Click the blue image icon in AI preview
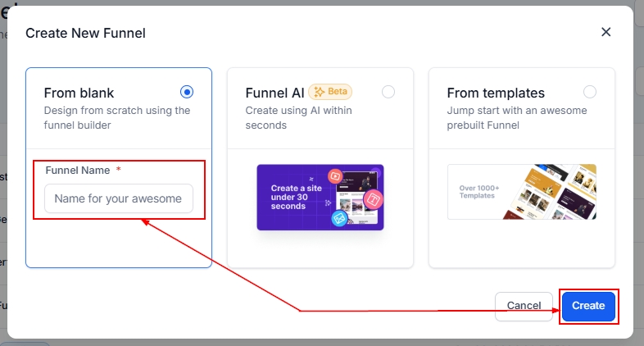 (339, 218)
